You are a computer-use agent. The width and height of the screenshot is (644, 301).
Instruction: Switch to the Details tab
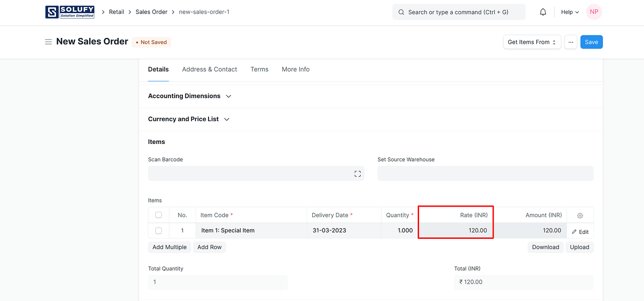158,69
